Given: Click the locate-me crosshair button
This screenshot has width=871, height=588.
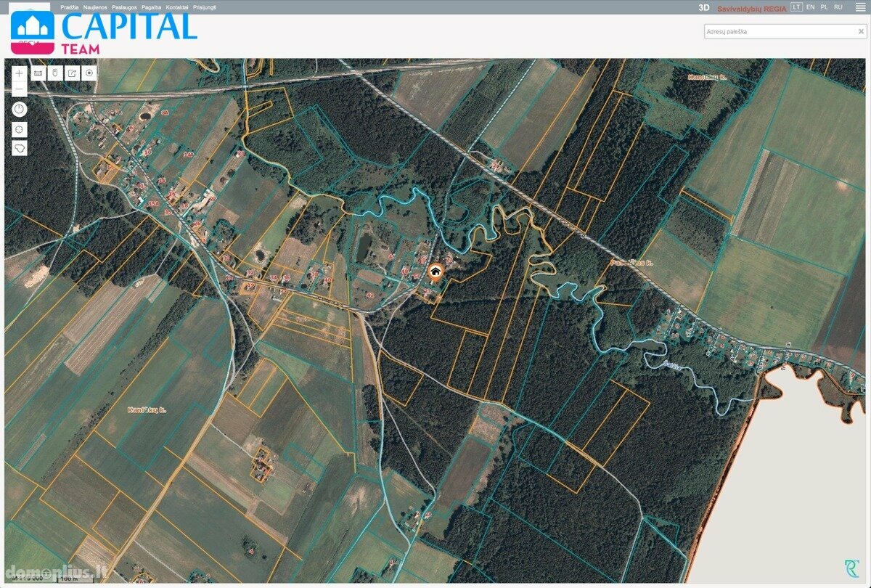Looking at the screenshot, I should [20, 129].
